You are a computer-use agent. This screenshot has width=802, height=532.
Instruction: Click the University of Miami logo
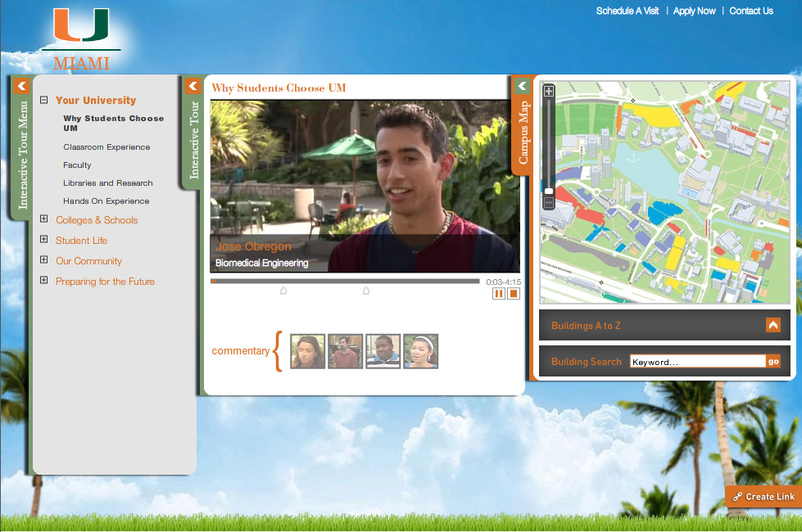pyautogui.click(x=81, y=38)
